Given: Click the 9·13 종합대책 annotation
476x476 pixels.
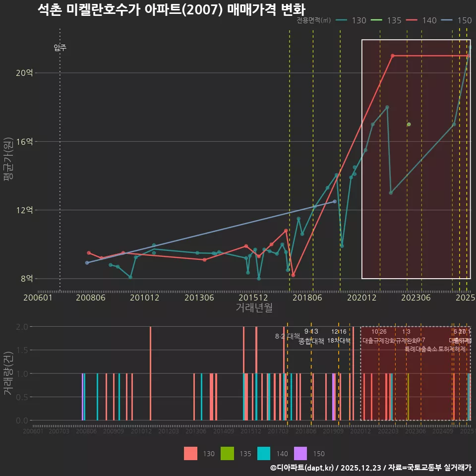Looking at the screenshot, I should click(x=311, y=336).
